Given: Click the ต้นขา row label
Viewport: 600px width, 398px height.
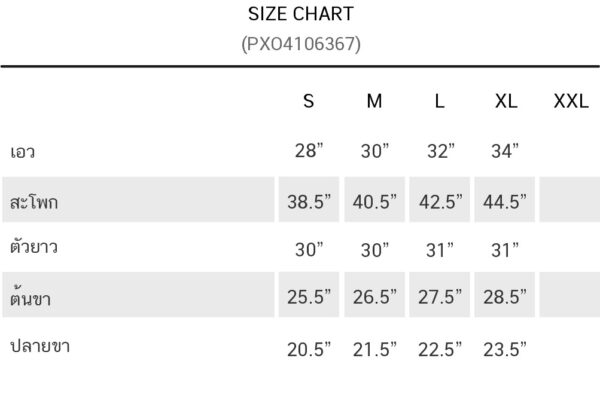Looking at the screenshot, I should click(x=31, y=296).
